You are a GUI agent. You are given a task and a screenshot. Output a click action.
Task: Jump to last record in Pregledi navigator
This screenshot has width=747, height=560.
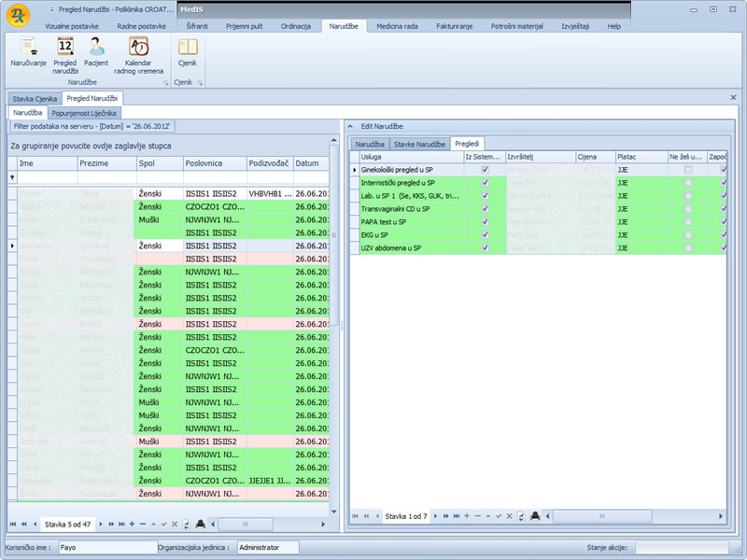[x=457, y=516]
